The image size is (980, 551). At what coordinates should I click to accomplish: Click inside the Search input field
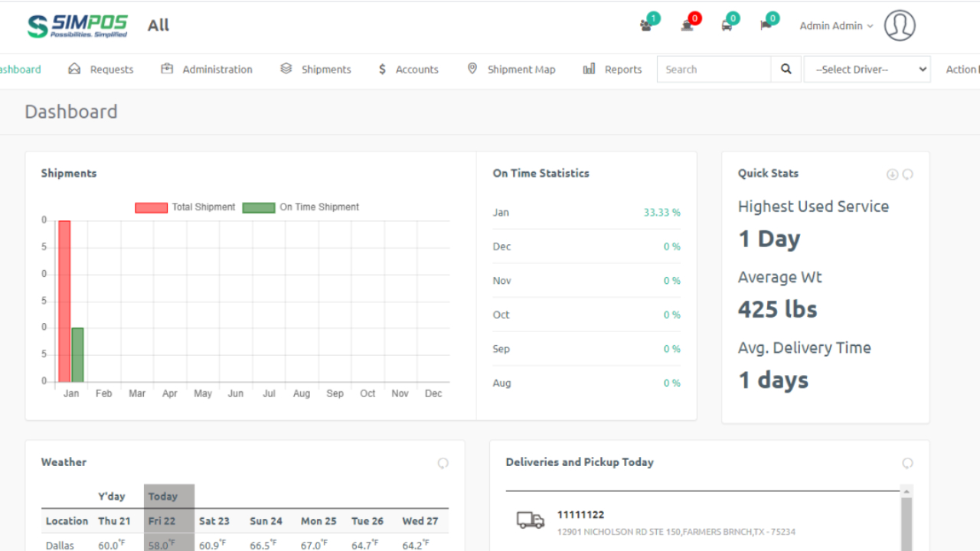(x=712, y=69)
